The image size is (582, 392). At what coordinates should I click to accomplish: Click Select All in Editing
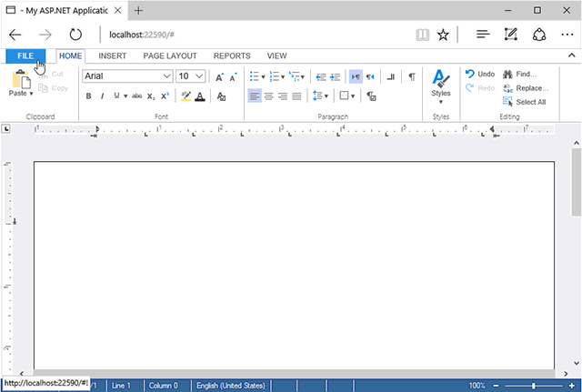(x=524, y=102)
